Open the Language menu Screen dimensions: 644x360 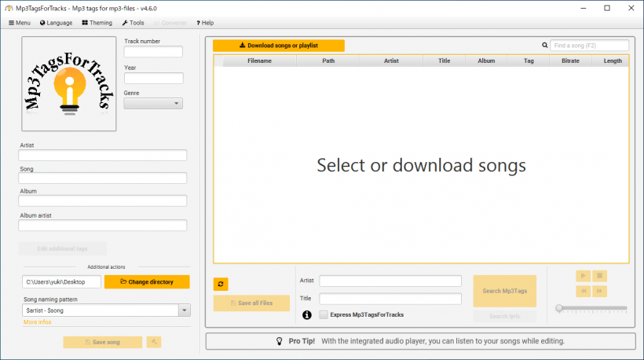click(57, 23)
